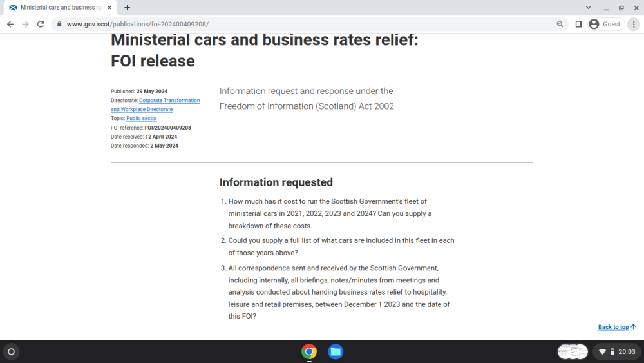
Task: Click the Wi-Fi status icon
Action: click(x=602, y=351)
